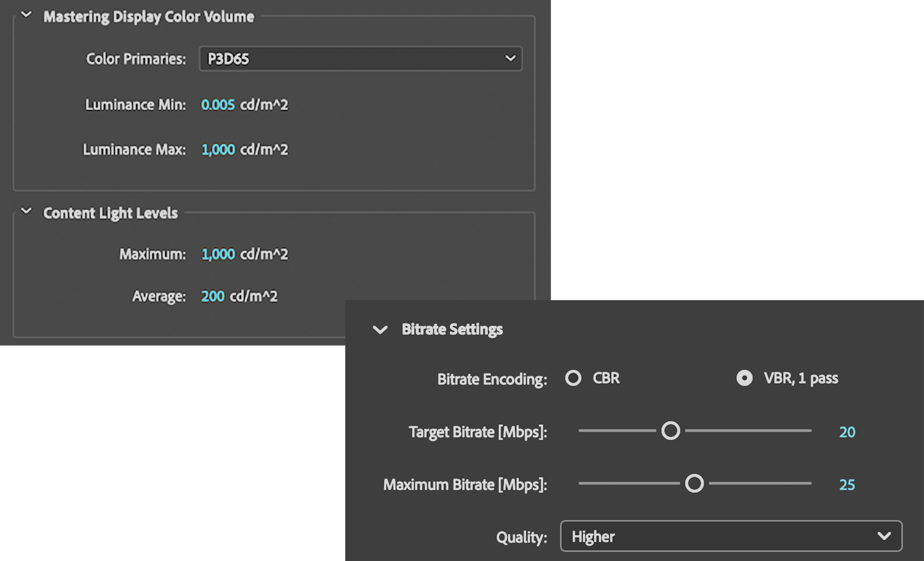Click the Content Light Levels heading
Image resolution: width=924 pixels, height=561 pixels.
click(111, 213)
